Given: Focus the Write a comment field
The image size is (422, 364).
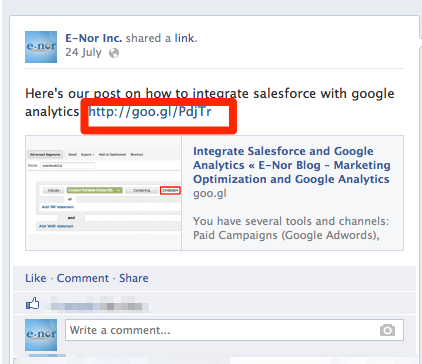Looking at the screenshot, I should tap(234, 330).
